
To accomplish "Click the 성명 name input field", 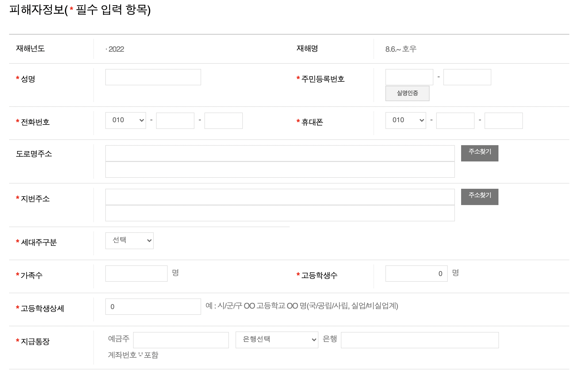I will point(153,77).
